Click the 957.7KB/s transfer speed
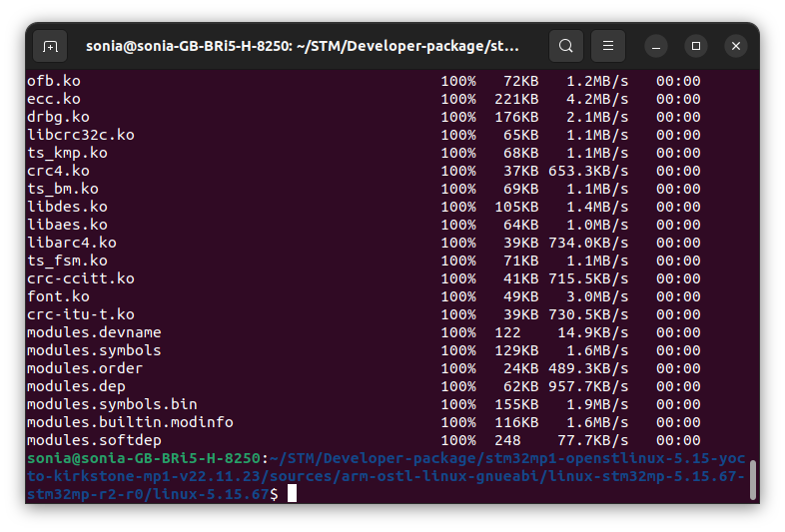The height and width of the screenshot is (532, 785). [588, 387]
